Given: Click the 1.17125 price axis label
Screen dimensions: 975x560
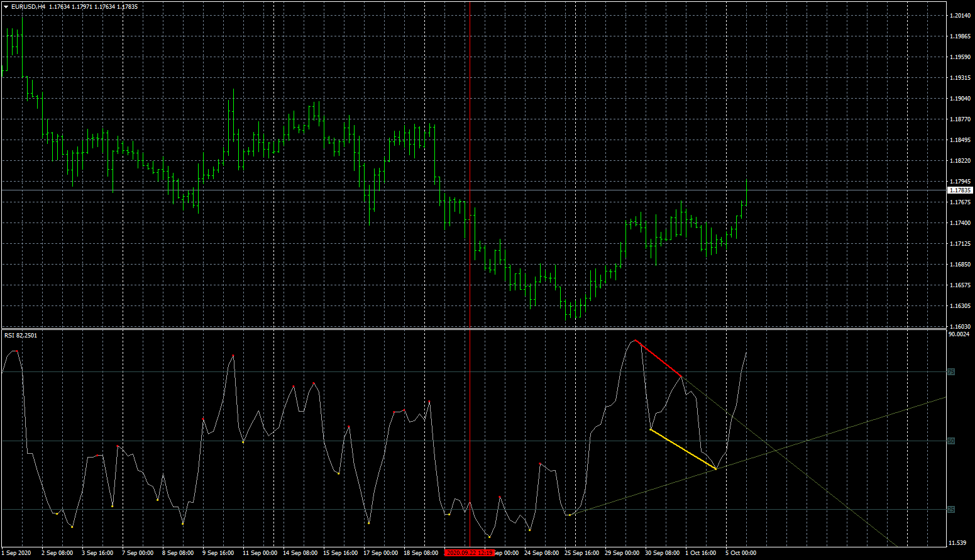Looking at the screenshot, I should click(959, 244).
